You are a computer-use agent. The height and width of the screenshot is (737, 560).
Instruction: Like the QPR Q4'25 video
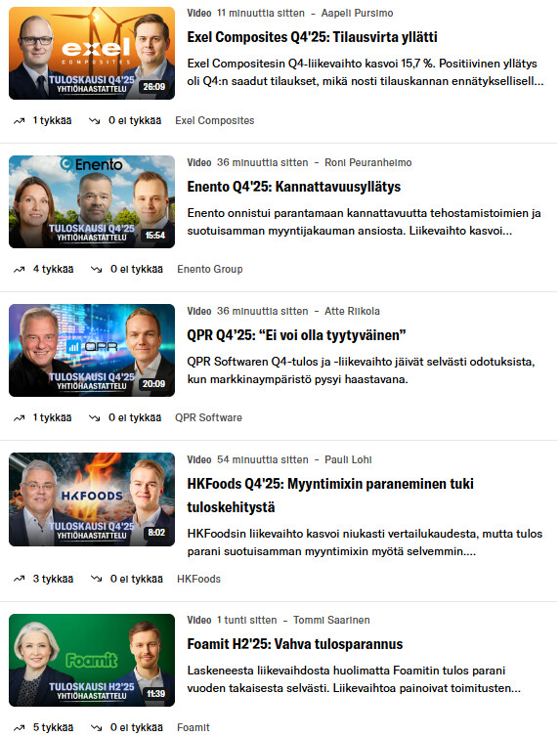42,417
